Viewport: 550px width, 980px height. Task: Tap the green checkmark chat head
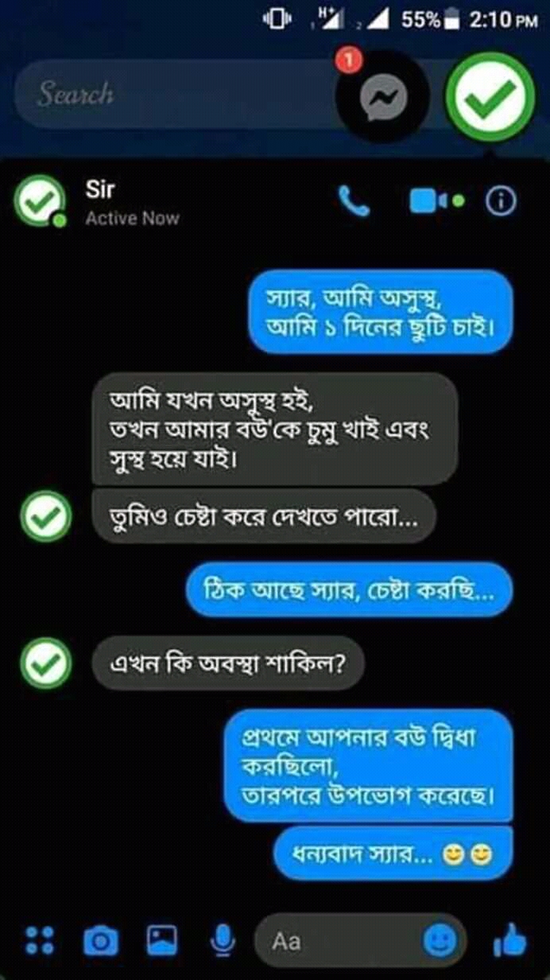point(490,96)
